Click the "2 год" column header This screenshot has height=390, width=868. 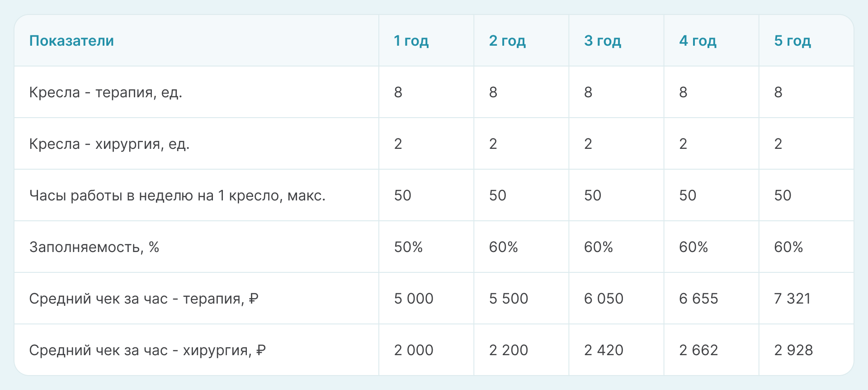point(507,41)
